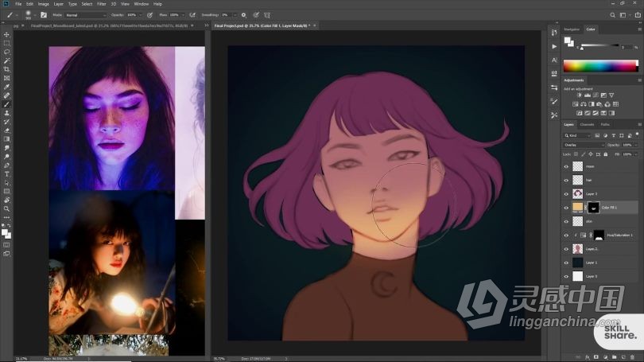Add a layer mask
The height and width of the screenshot is (362, 644).
[x=596, y=357]
